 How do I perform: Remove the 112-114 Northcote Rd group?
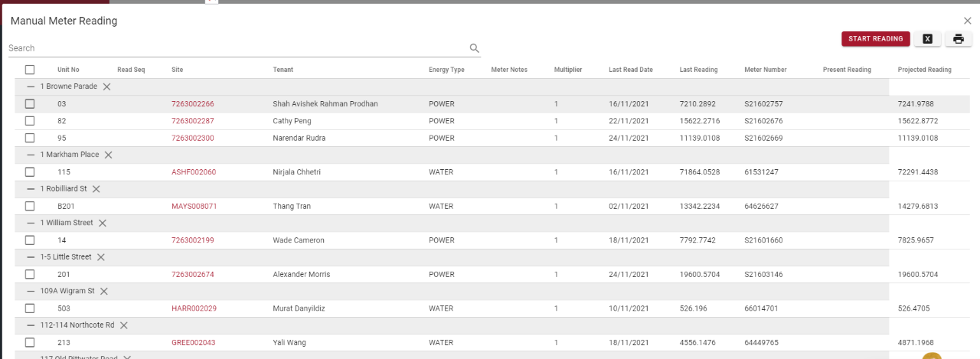pyautogui.click(x=123, y=325)
